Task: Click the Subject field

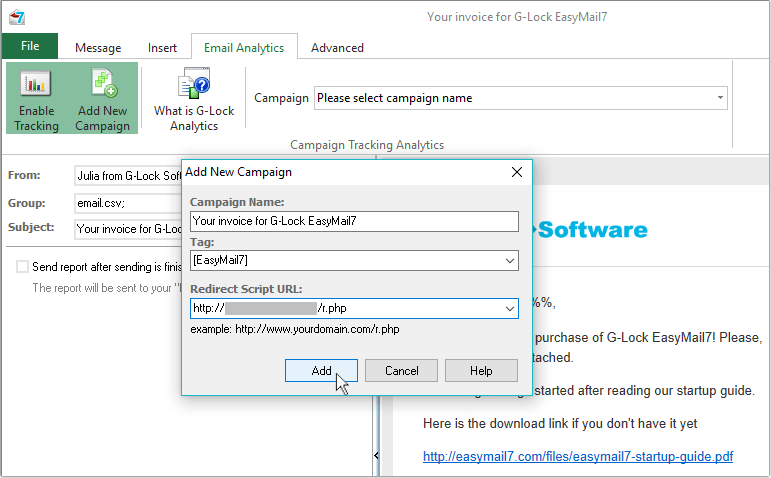Action: [x=128, y=229]
